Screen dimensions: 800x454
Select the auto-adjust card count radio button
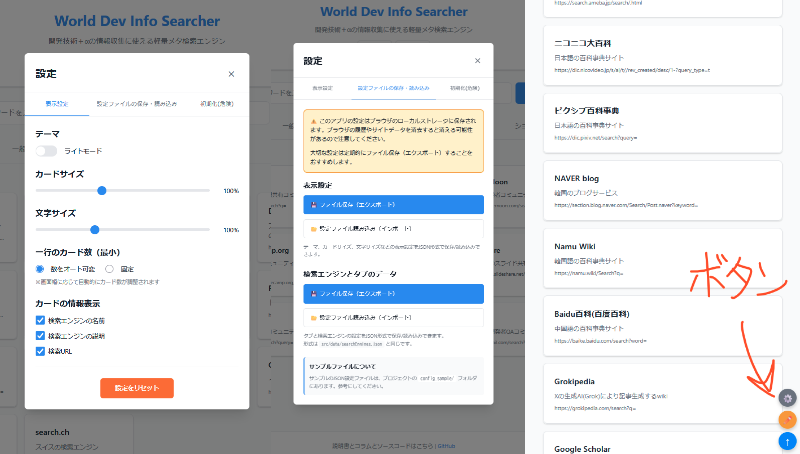[x=40, y=269]
